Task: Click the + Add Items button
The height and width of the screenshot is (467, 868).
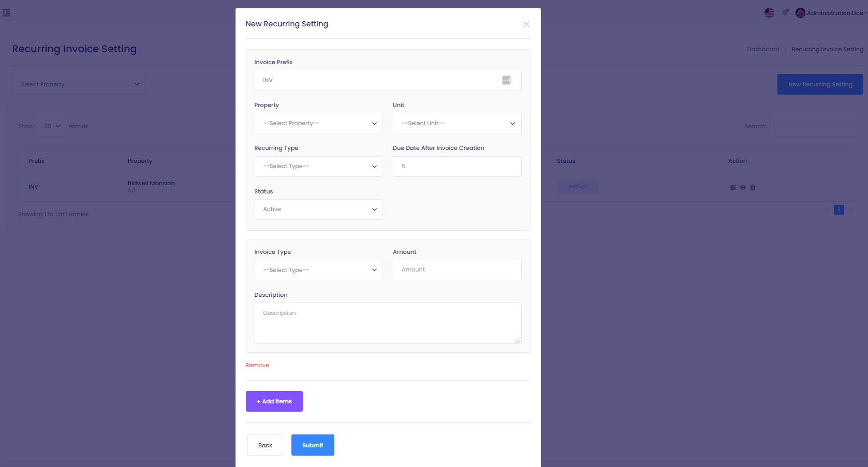Action: 274,401
